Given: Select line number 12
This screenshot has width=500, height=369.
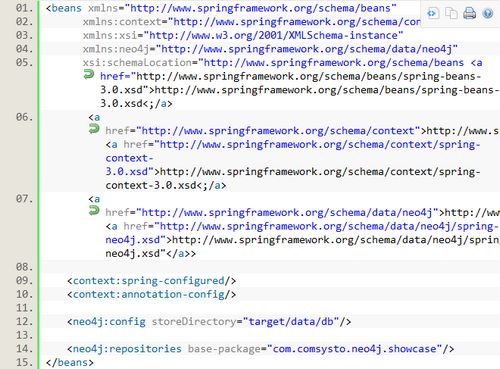Looking at the screenshot, I should 24,322.
